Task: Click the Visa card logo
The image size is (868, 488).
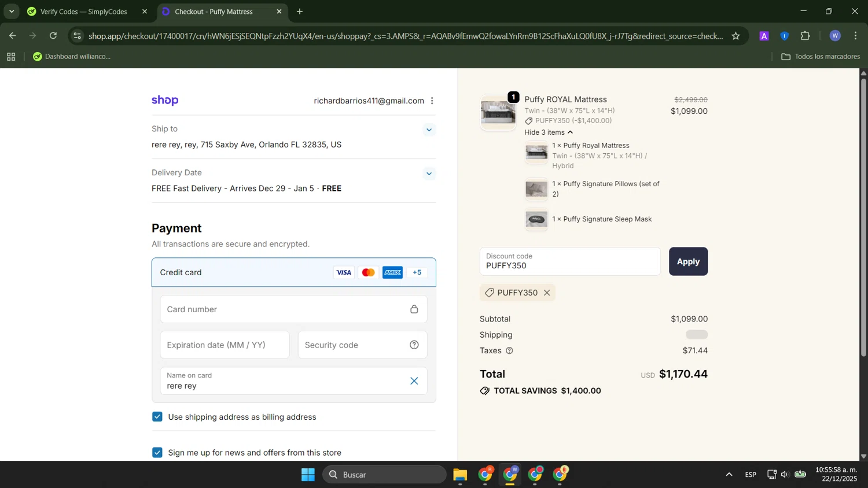Action: click(x=344, y=272)
